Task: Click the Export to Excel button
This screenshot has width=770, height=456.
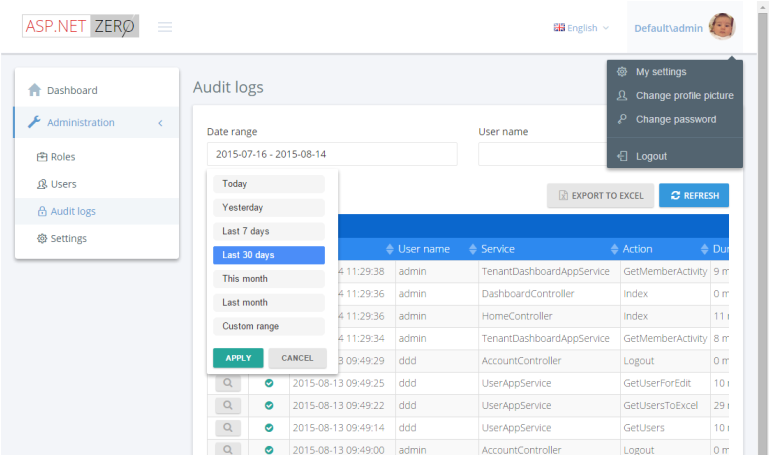Action: (601, 195)
